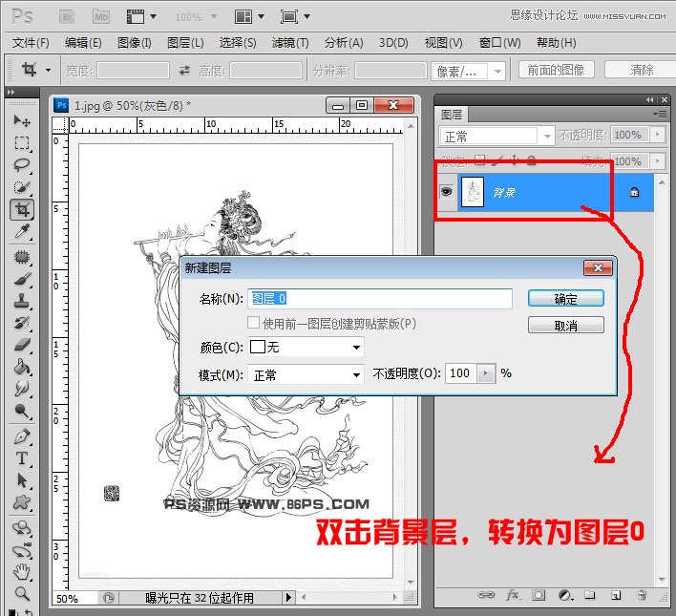Open the 图像(I) menu
Viewport: 676px width, 616px height.
[134, 43]
